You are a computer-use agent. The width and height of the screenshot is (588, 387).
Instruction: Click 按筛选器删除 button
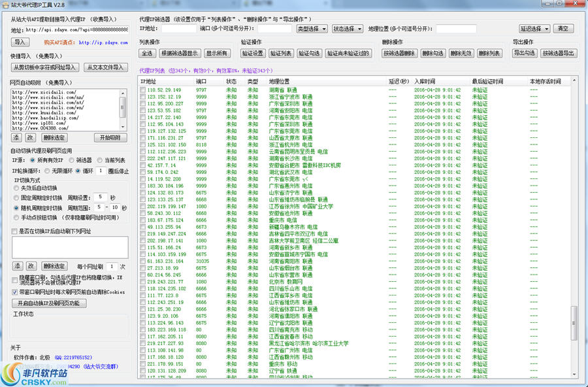(x=399, y=54)
